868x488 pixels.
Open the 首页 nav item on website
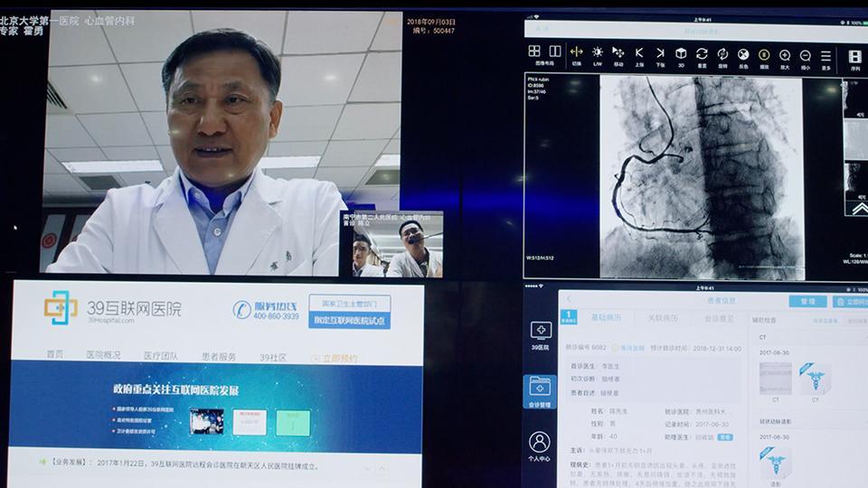click(55, 354)
